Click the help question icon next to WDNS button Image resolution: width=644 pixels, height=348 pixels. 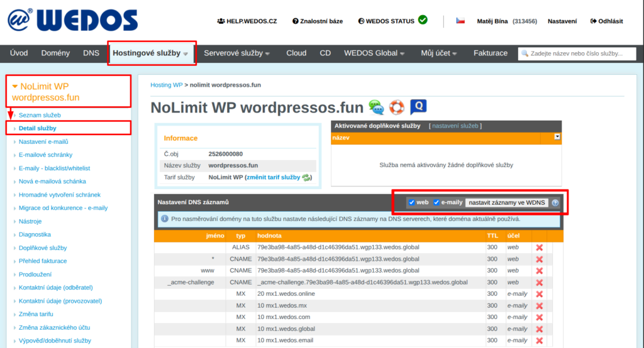pyautogui.click(x=555, y=203)
